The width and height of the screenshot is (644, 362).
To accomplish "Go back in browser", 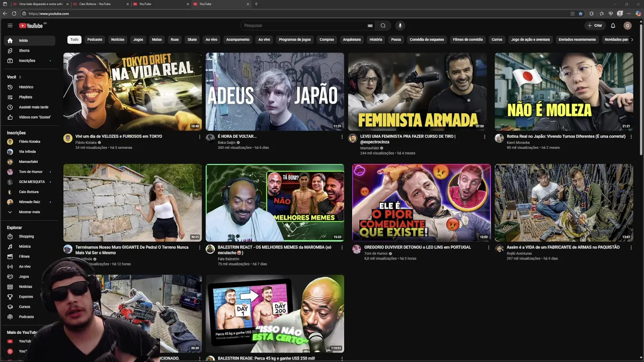I will 5,14.
